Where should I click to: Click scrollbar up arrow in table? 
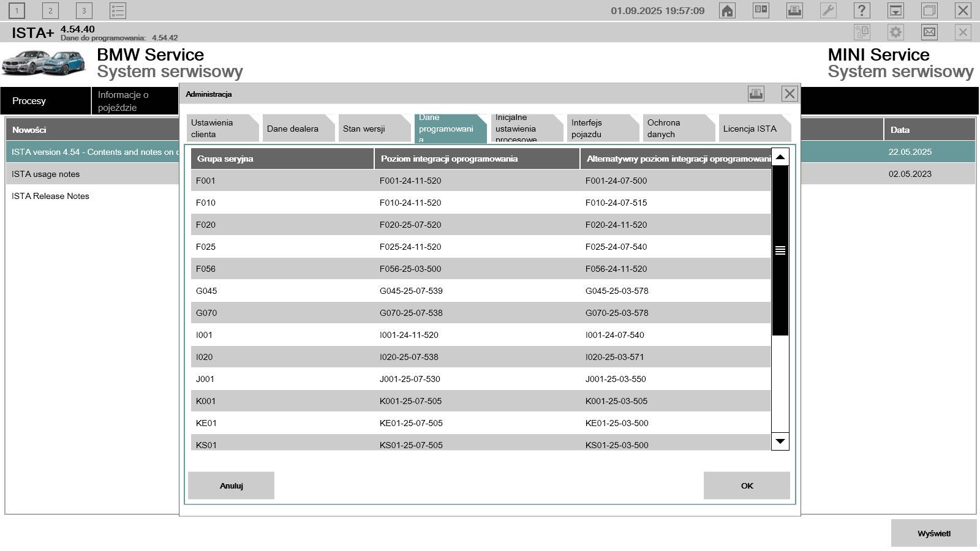[x=780, y=157]
